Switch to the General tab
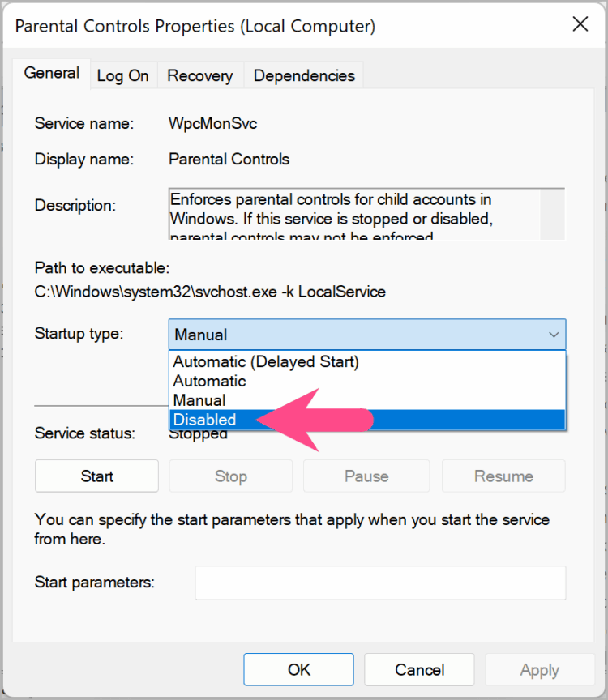 pyautogui.click(x=51, y=73)
